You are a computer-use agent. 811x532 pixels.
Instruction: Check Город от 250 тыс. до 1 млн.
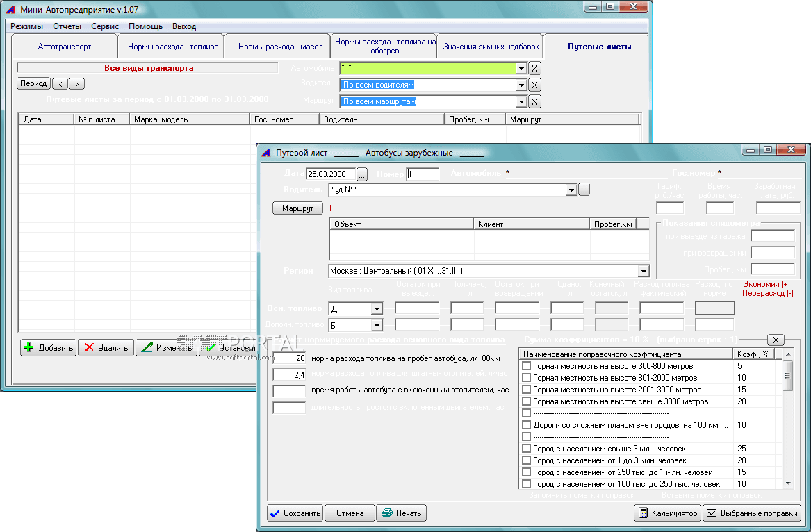527,472
